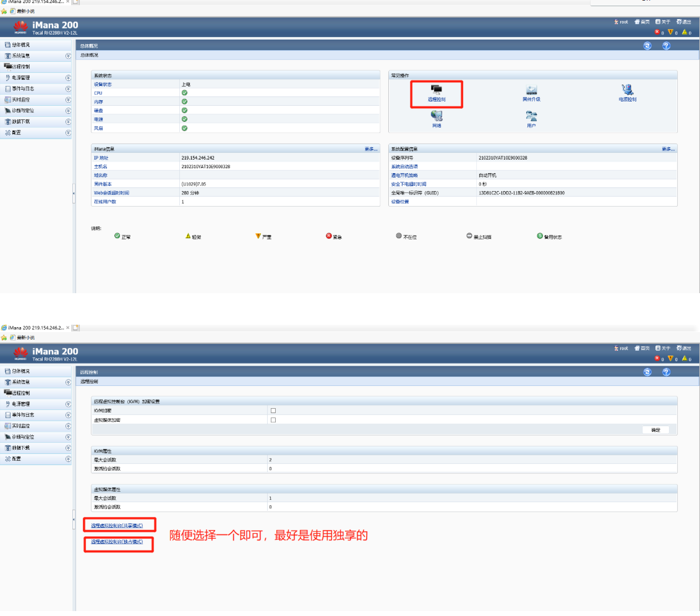Image resolution: width=700 pixels, height=616 pixels.
Task: Tick the 虚拟媒体加密 checkbox
Action: (273, 420)
